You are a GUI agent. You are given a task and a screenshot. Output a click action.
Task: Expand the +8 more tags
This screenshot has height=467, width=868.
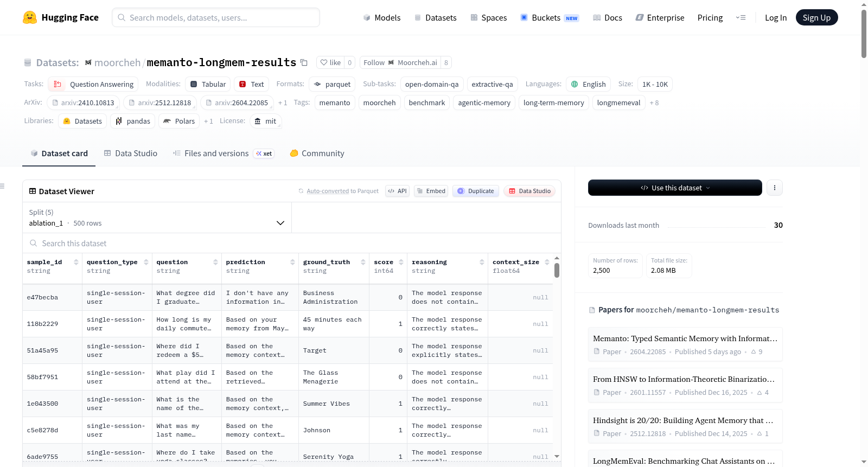[x=654, y=103]
